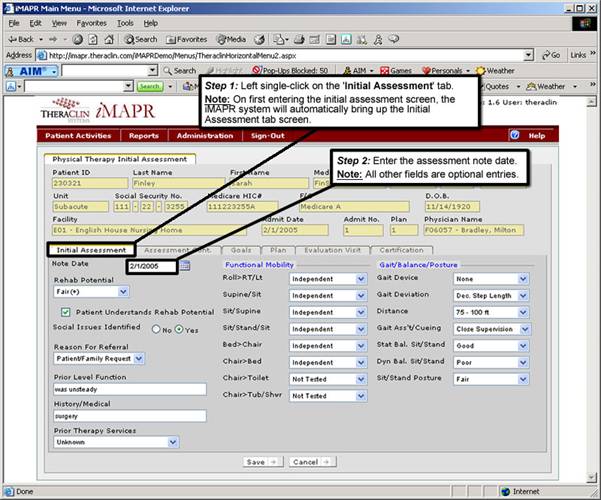This screenshot has height=500, width=601.
Task: Expand the Distance dropdown
Action: pyautogui.click(x=523, y=312)
